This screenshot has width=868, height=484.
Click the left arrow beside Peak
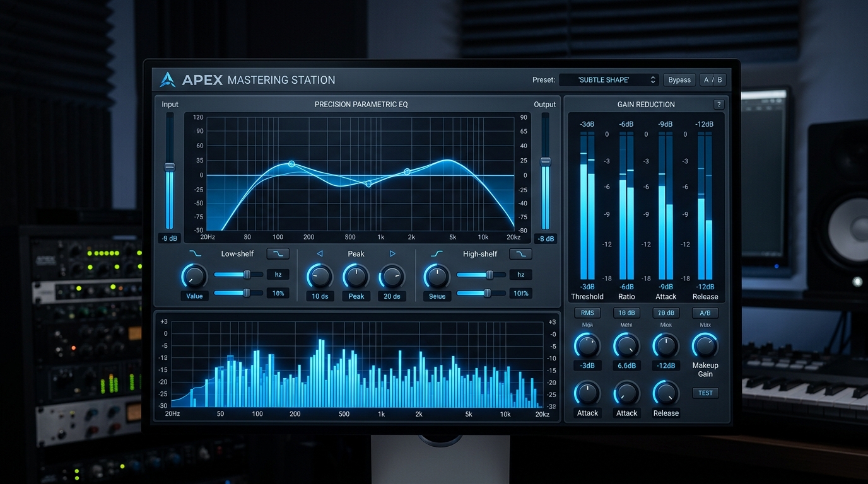pos(319,253)
